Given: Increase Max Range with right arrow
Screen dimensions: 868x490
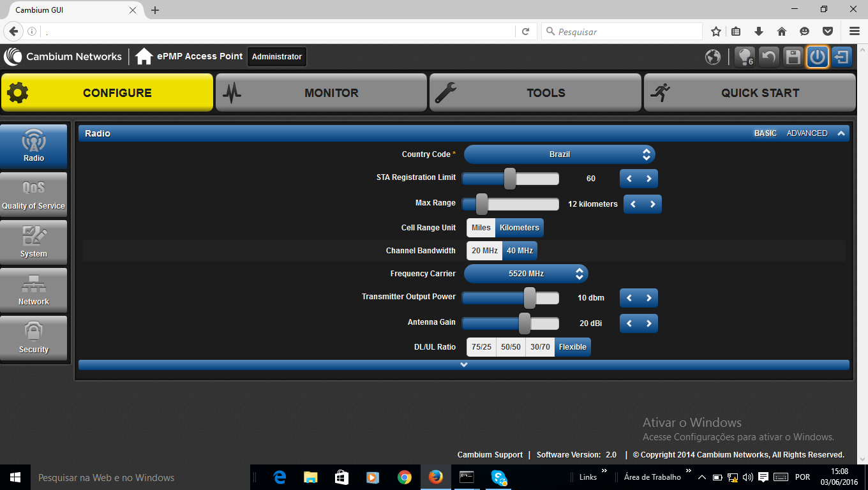Looking at the screenshot, I should pyautogui.click(x=652, y=204).
